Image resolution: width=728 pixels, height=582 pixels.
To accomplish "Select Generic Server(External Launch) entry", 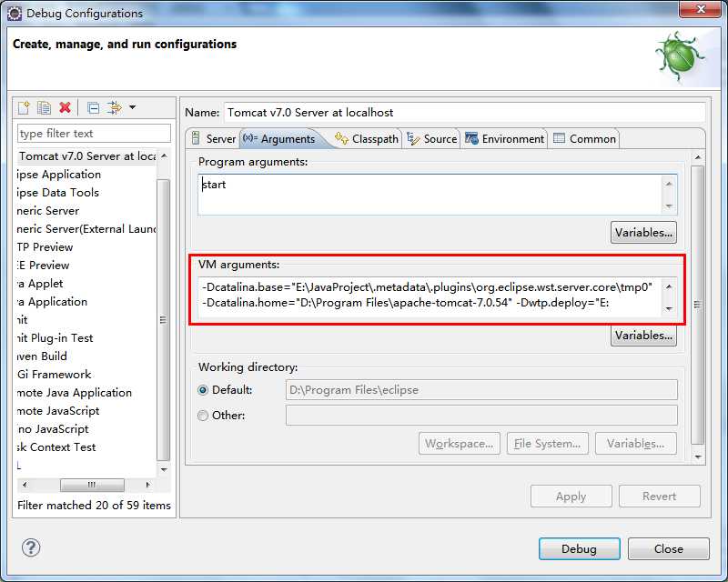I will coord(86,229).
